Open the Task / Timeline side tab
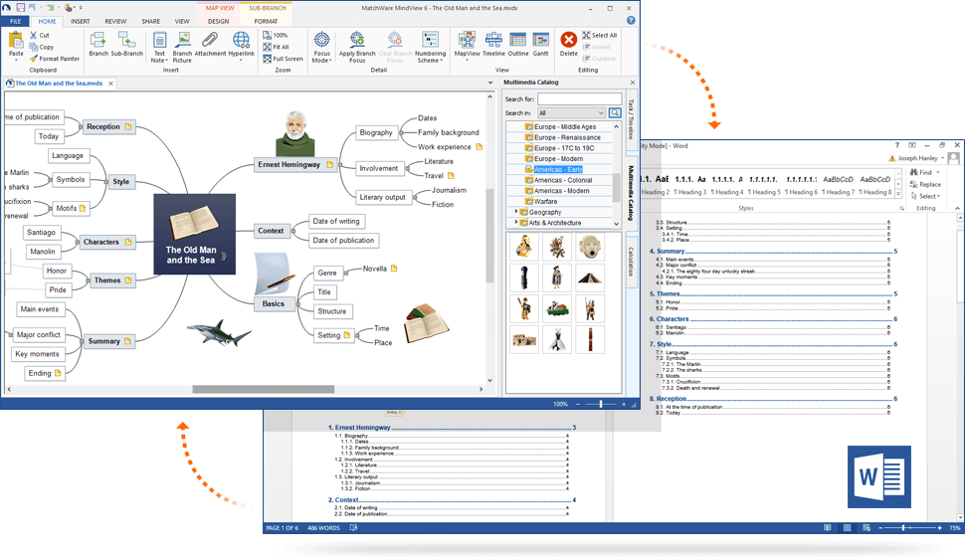 click(x=631, y=119)
